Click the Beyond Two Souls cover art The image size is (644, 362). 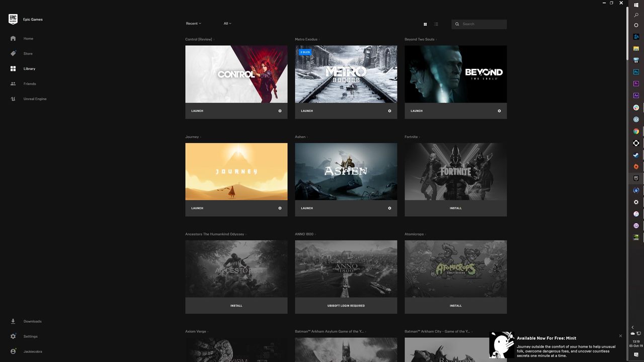coord(455,74)
